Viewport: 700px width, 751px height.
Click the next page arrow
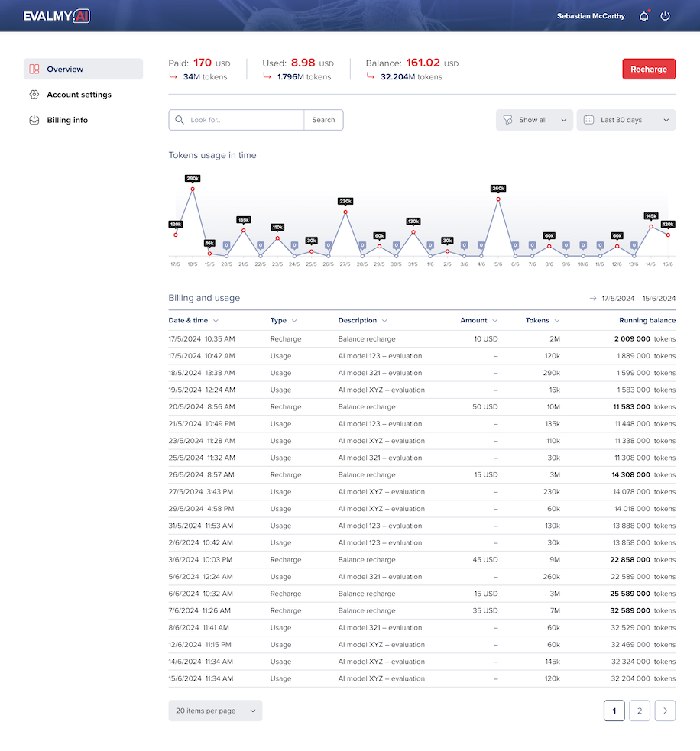[665, 711]
